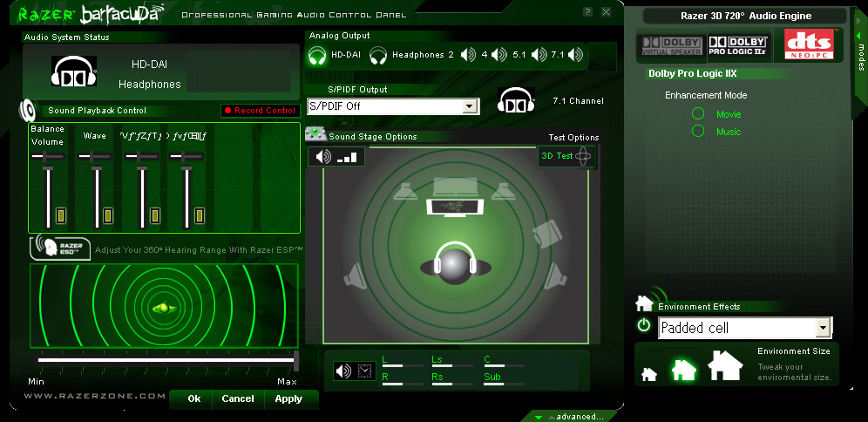Select the Movie enhancement mode
Screen dimensions: 868x422
(698, 113)
